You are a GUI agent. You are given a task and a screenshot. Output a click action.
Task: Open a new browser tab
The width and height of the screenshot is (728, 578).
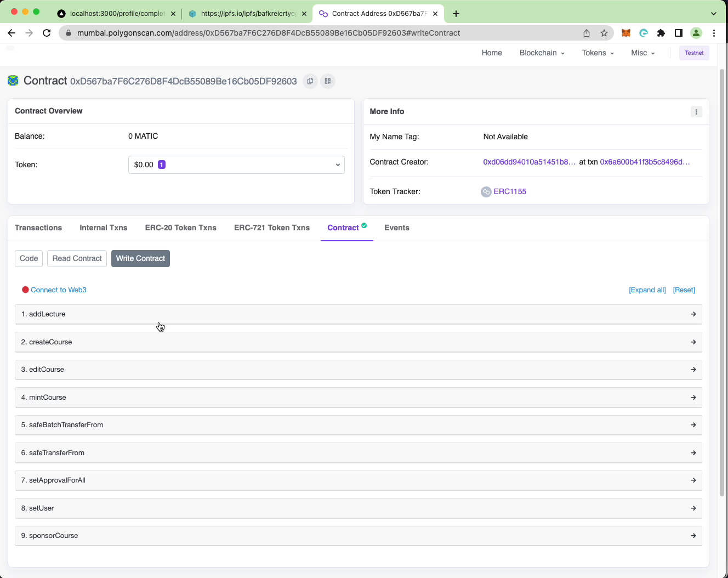pyautogui.click(x=456, y=14)
